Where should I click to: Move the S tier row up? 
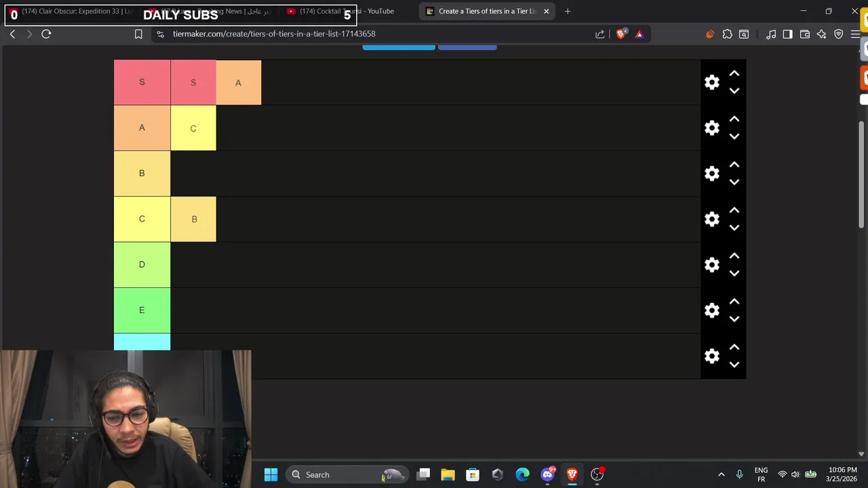(x=734, y=73)
